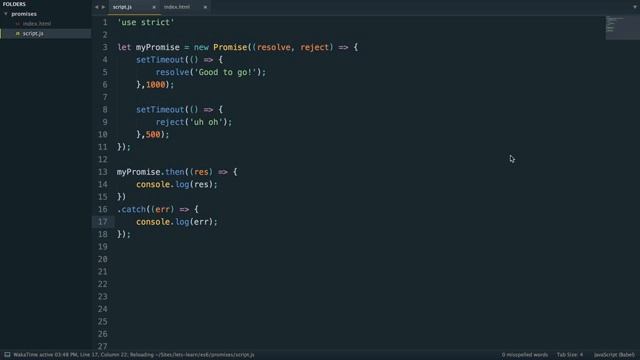Toggle the side bar via status bar panel icon
640x360 pixels.
pyautogui.click(x=7, y=355)
